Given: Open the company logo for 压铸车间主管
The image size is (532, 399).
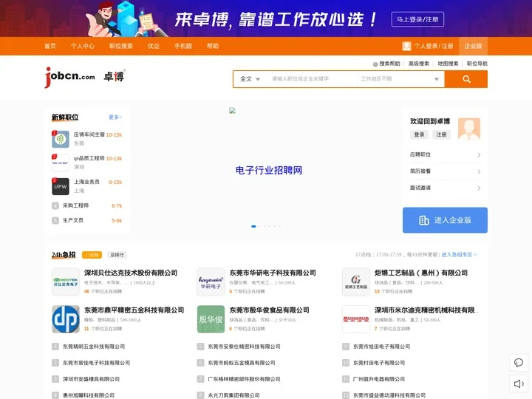Looking at the screenshot, I should [61, 139].
